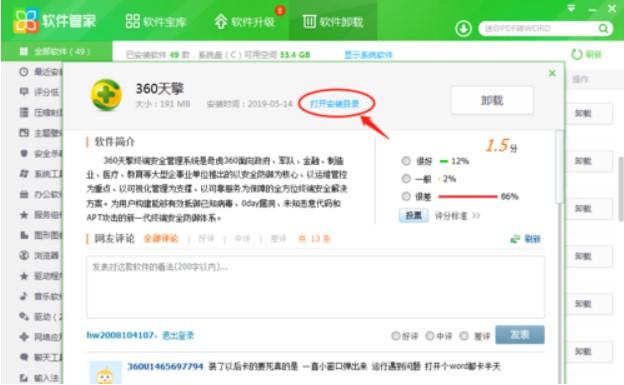Click the 1.5分 rating score
Image resolution: width=624 pixels, height=385 pixels.
(x=501, y=146)
